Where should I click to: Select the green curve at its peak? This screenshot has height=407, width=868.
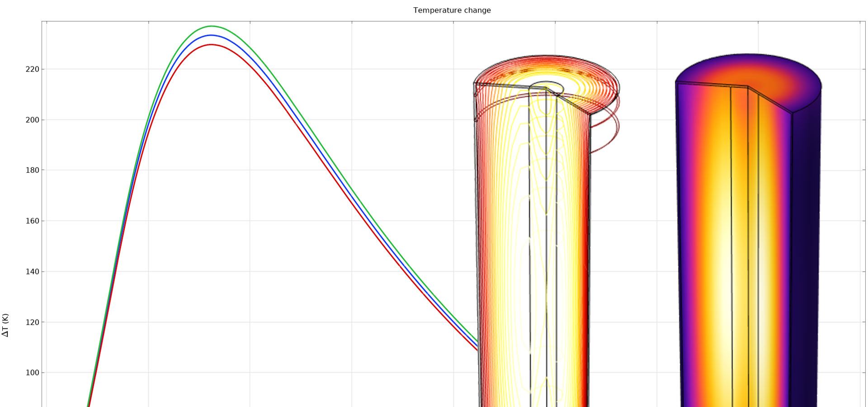(211, 26)
